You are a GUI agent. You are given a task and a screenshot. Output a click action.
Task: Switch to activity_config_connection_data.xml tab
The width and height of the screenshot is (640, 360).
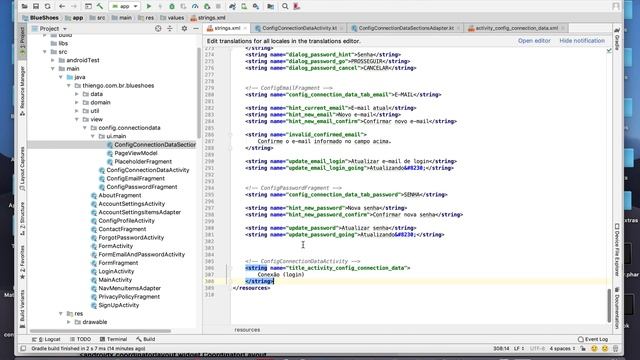[516, 28]
